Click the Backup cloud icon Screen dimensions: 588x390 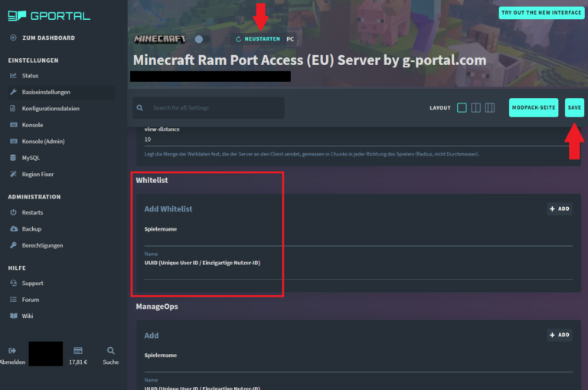[14, 228]
